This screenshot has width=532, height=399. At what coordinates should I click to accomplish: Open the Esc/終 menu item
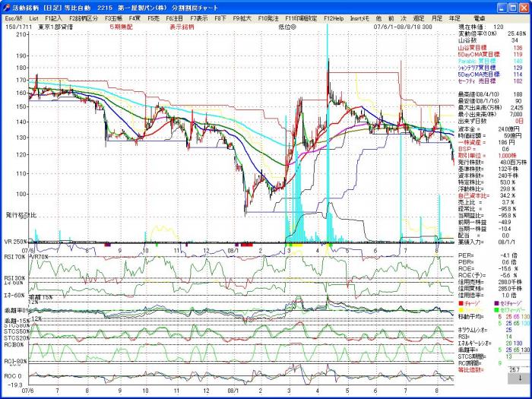pos(14,18)
